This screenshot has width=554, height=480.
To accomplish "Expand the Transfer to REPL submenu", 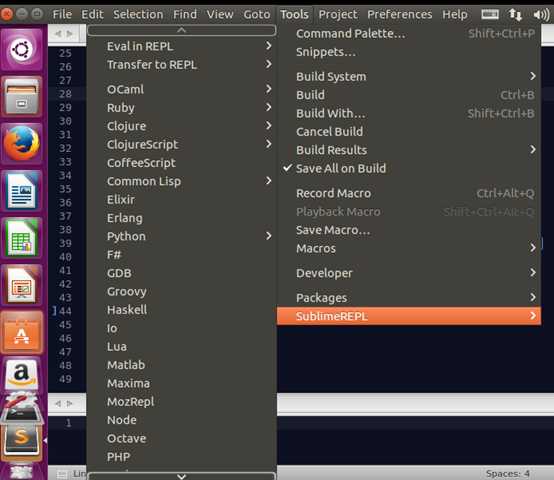I will [182, 65].
